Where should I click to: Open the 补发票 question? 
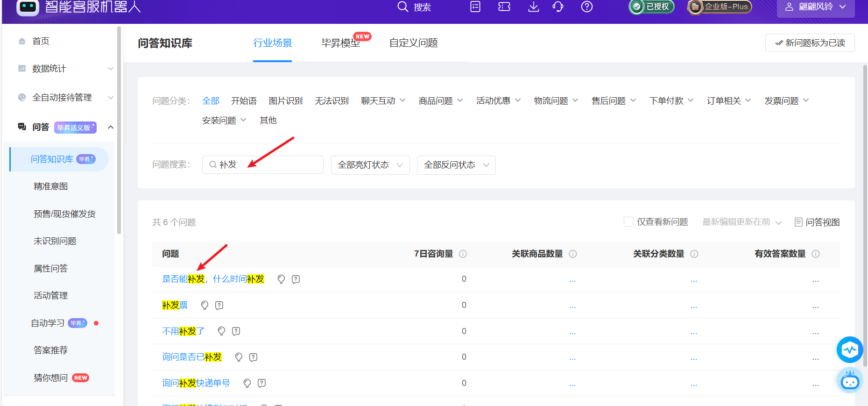coord(175,305)
